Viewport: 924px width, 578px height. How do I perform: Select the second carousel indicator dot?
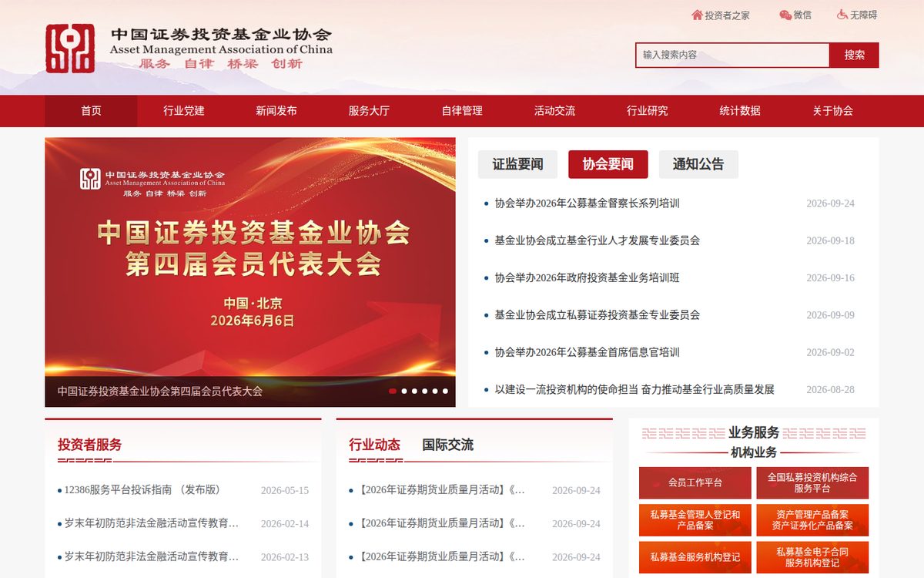point(404,391)
